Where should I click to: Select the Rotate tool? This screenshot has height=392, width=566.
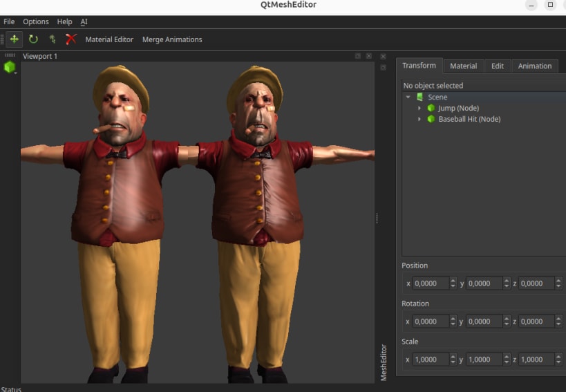pos(33,39)
